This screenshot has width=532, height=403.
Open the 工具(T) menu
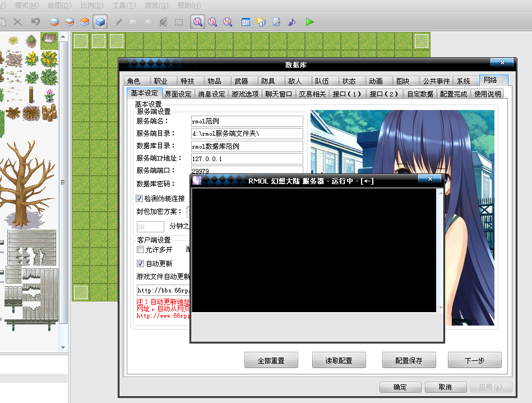pyautogui.click(x=124, y=6)
